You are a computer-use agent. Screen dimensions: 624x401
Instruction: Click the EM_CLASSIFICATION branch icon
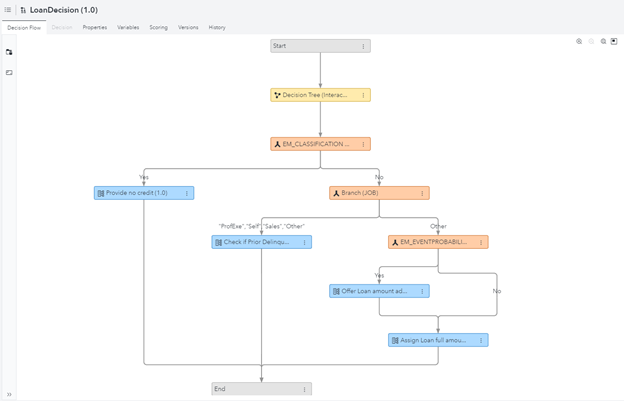coord(277,144)
